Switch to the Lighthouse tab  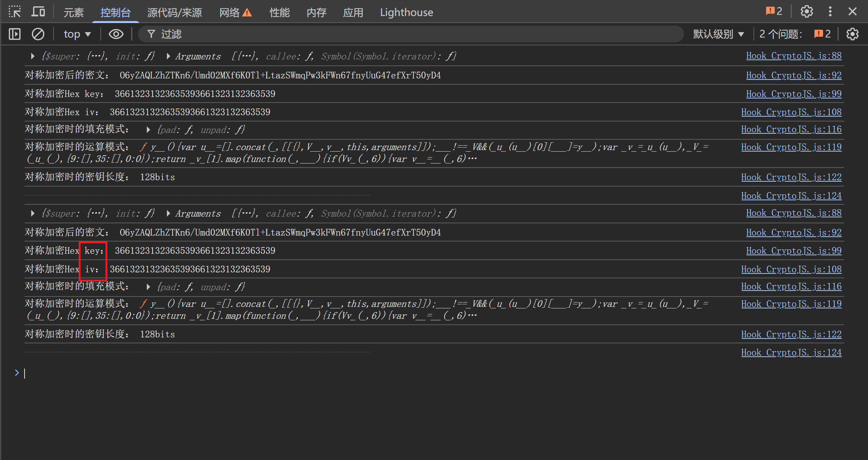coord(406,12)
